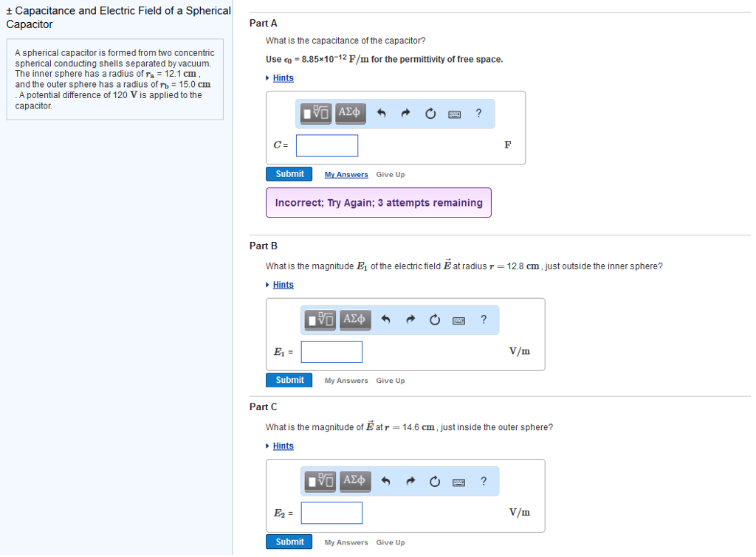The width and height of the screenshot is (756, 557).
Task: Give up on Part A
Action: click(391, 174)
